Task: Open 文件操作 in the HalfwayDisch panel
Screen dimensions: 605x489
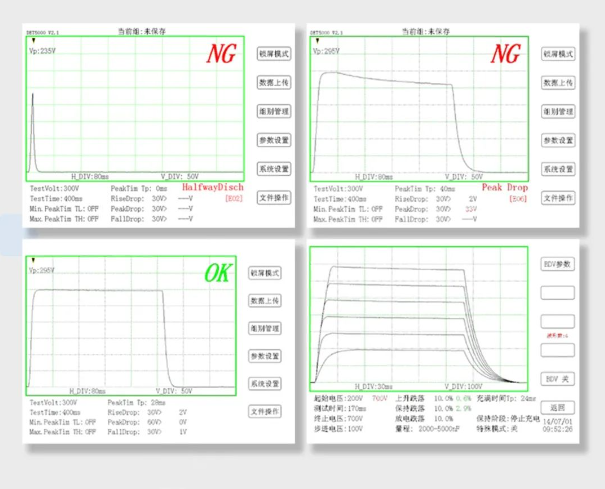Action: click(273, 198)
